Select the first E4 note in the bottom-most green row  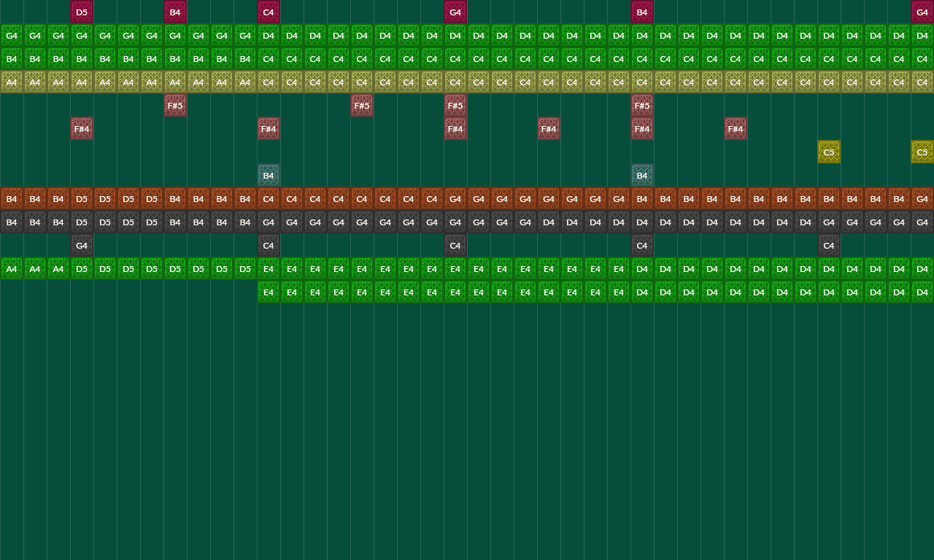coord(269,292)
